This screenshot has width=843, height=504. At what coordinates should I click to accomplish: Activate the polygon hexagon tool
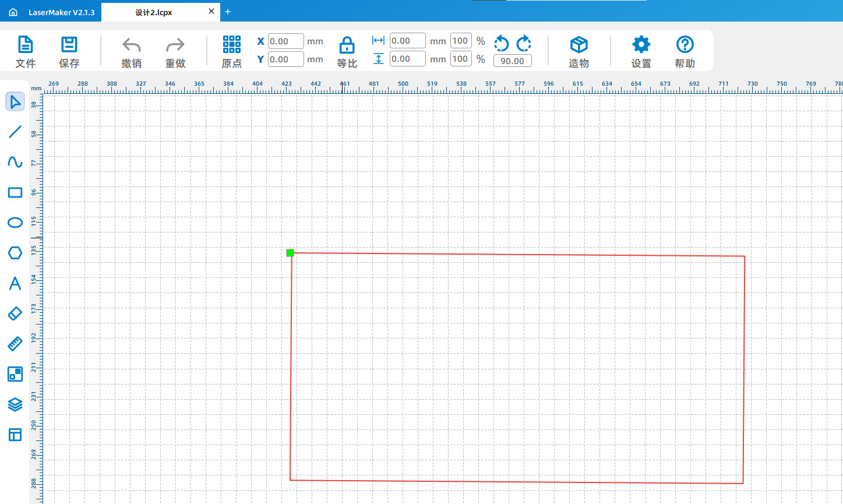pyautogui.click(x=15, y=253)
